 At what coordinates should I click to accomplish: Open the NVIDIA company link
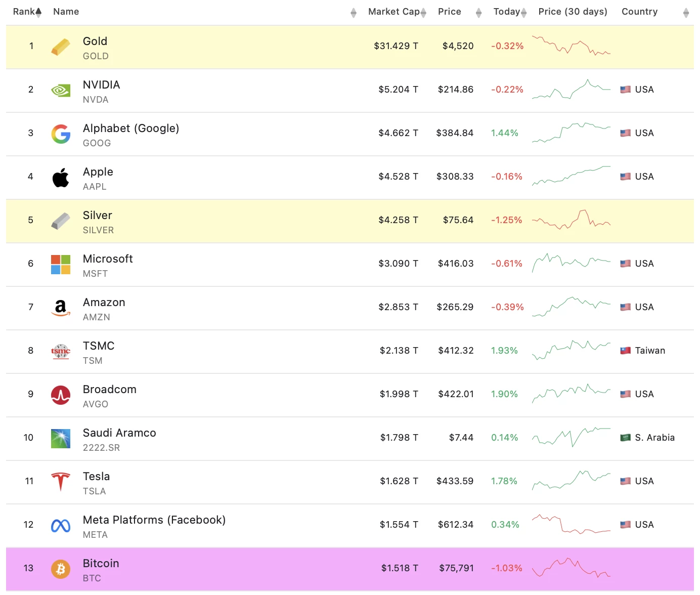point(102,85)
